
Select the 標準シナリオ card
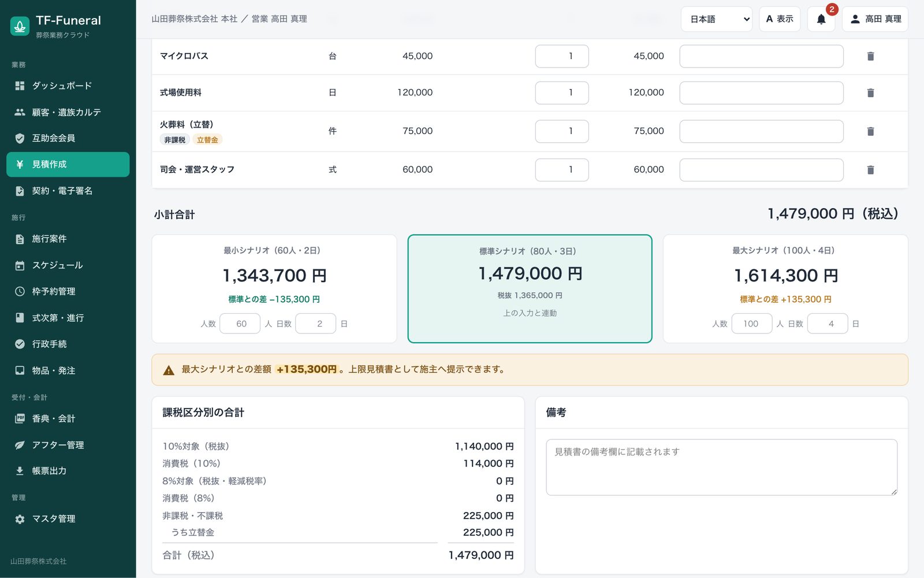530,288
